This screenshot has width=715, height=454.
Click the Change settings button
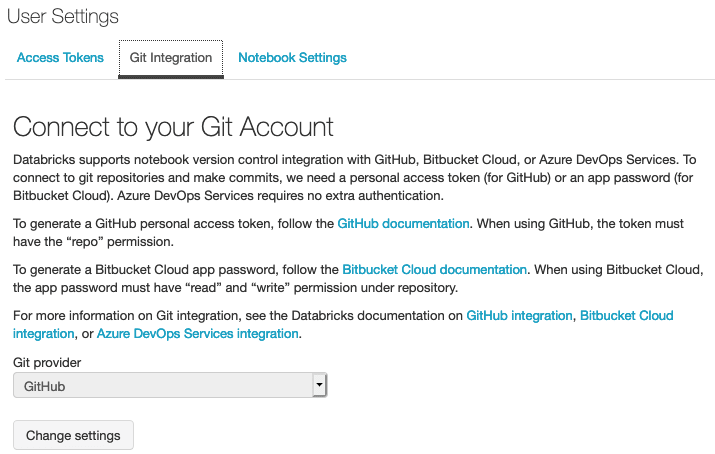point(73,435)
